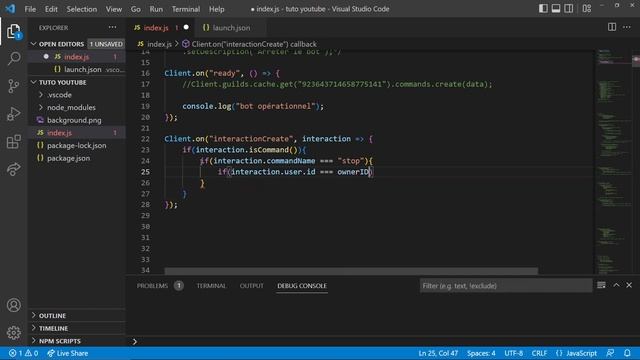
Task: Open the Live Share view icon
Action: 13,169
